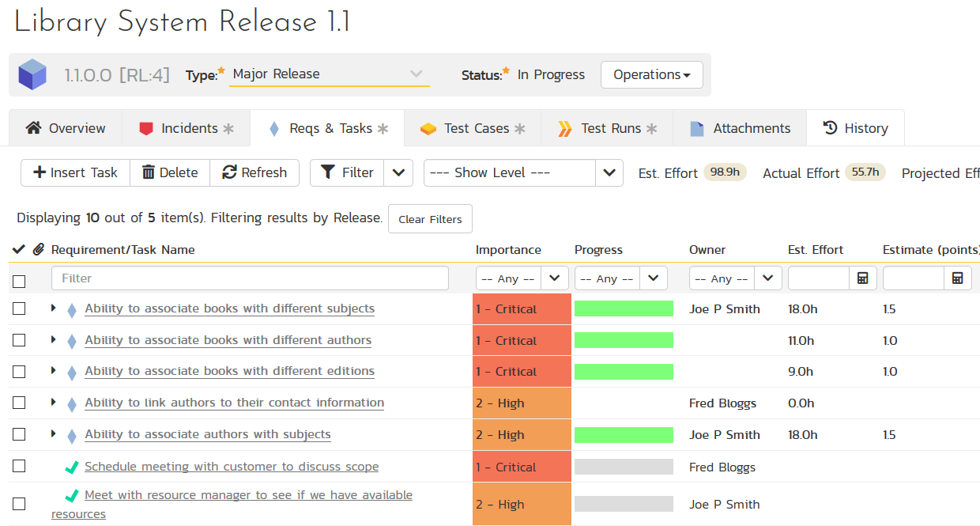The height and width of the screenshot is (526, 980).
Task: Open link to author contact information requirement
Action: (234, 403)
